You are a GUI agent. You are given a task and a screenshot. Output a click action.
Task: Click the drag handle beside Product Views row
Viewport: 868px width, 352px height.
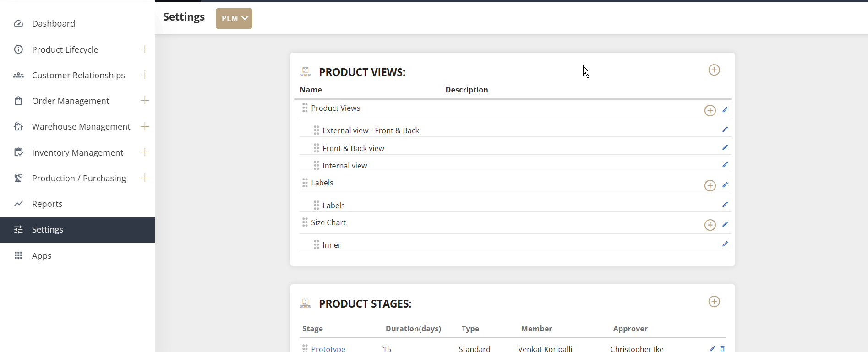click(x=305, y=108)
